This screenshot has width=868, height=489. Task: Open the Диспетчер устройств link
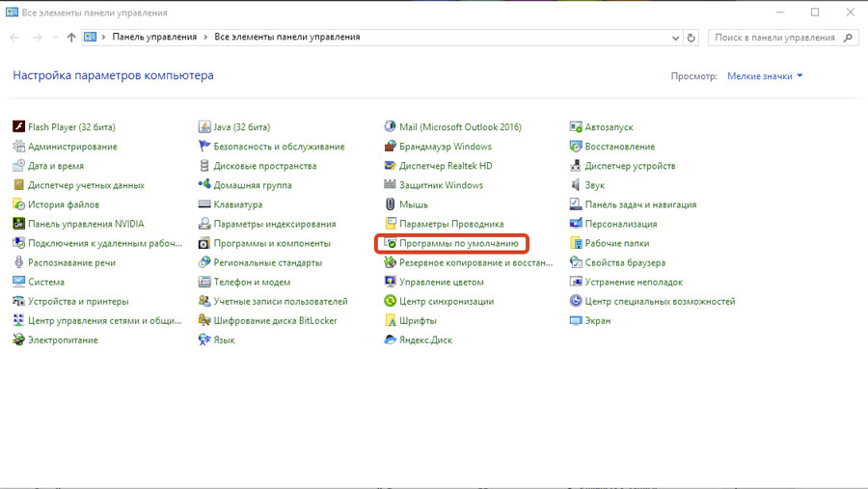click(631, 166)
